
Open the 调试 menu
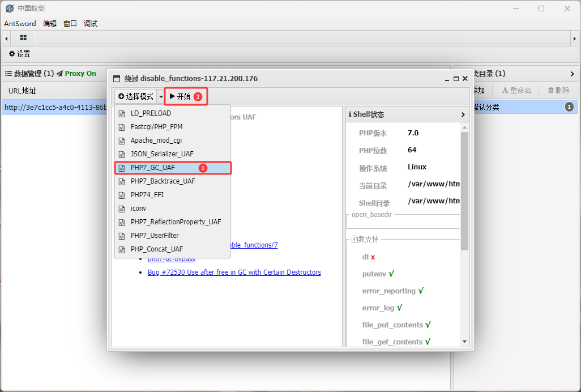[91, 24]
